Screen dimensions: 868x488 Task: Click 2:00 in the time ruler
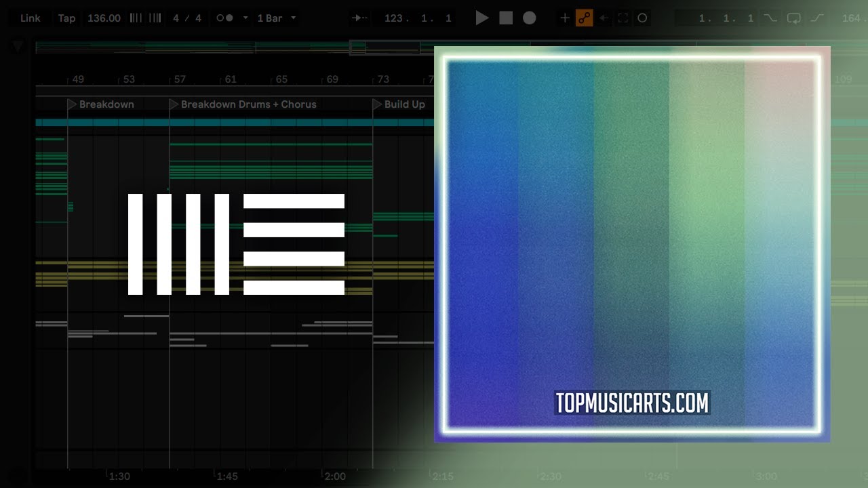coord(335,476)
